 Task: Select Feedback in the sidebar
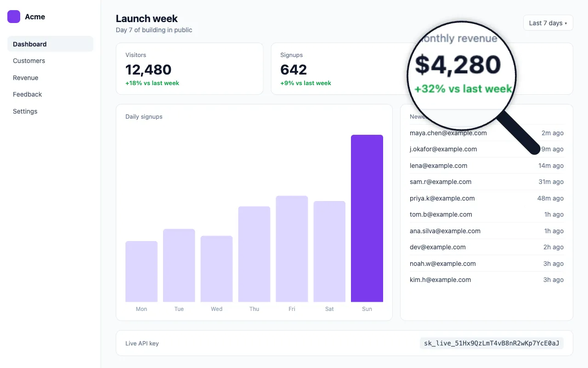pos(50,94)
